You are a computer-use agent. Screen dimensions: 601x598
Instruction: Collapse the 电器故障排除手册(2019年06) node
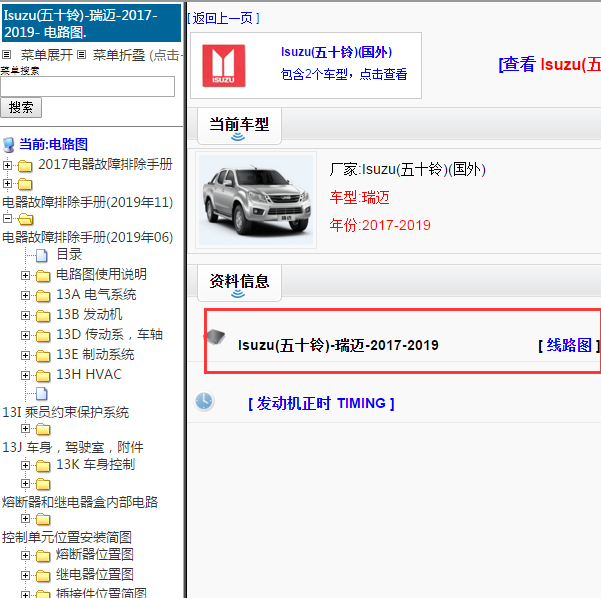7,218
